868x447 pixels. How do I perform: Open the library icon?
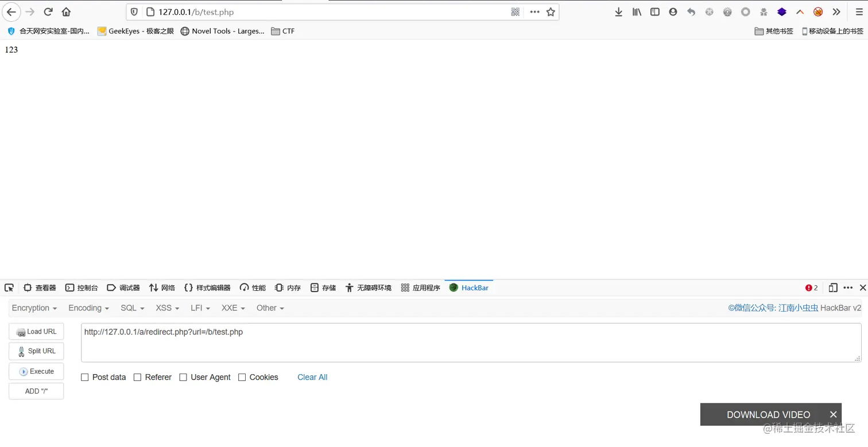point(637,11)
